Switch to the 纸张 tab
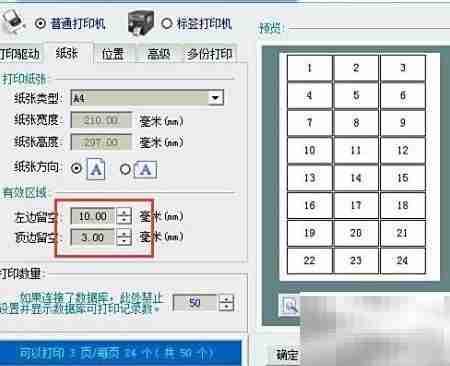This screenshot has height=366, width=450. click(67, 53)
